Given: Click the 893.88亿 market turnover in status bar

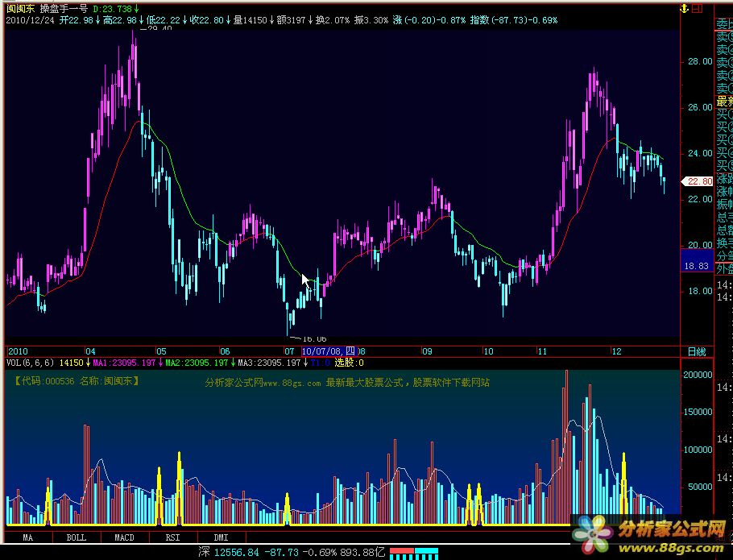Looking at the screenshot, I should tap(362, 553).
